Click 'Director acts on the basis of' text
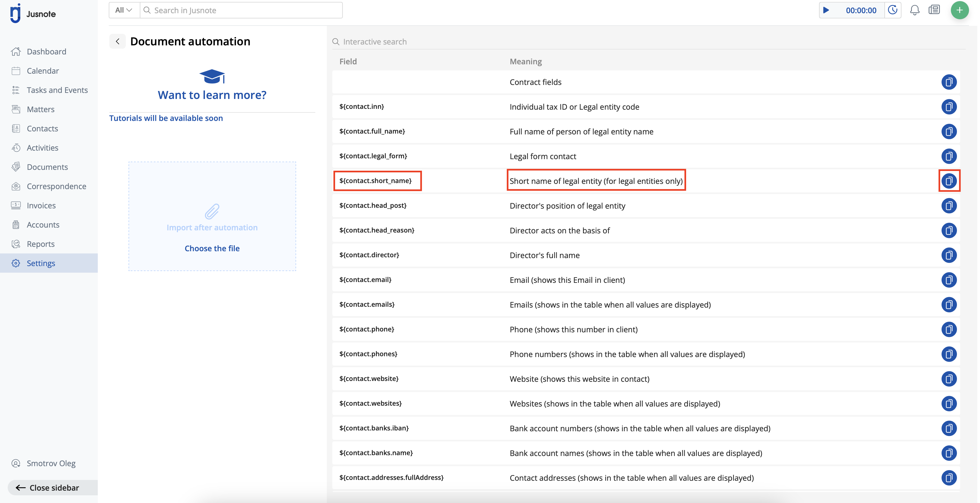 click(559, 230)
